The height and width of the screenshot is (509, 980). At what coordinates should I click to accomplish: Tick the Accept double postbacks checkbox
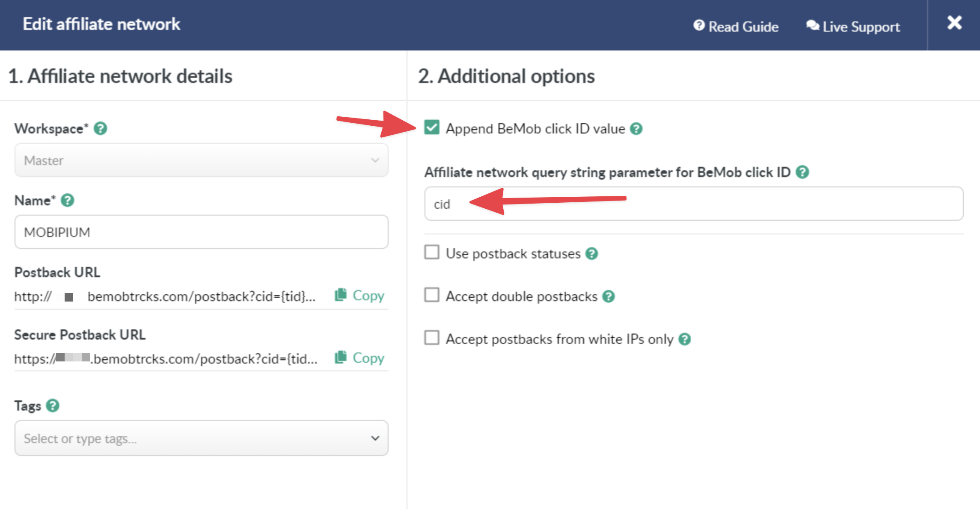[432, 295]
